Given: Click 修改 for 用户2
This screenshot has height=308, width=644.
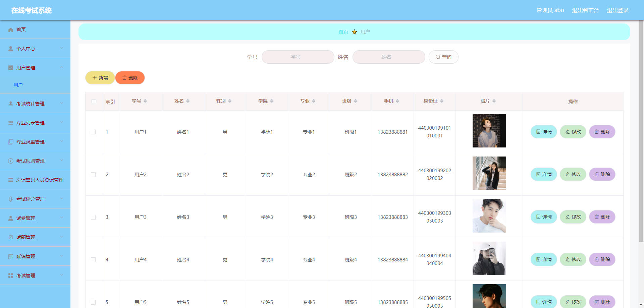Looking at the screenshot, I should pos(573,174).
